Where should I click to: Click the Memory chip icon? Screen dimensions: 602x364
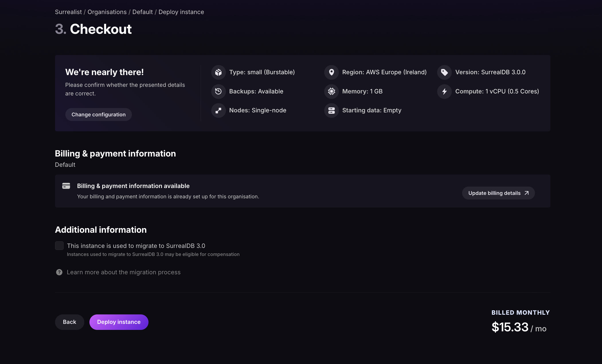[331, 91]
